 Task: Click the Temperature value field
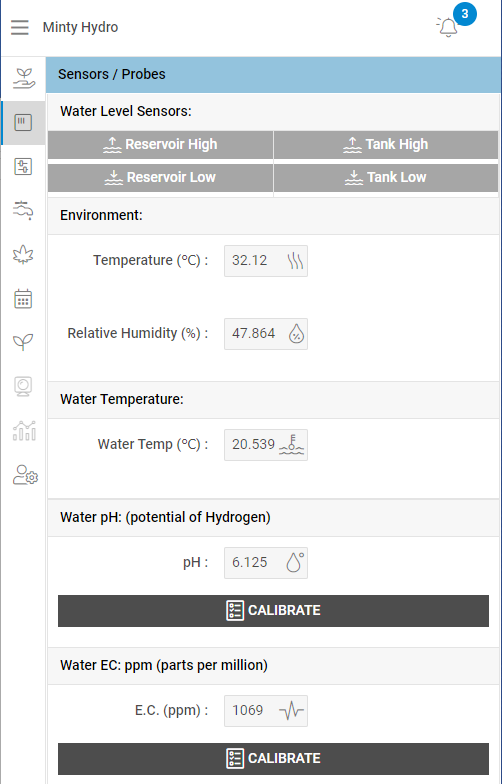coord(266,260)
